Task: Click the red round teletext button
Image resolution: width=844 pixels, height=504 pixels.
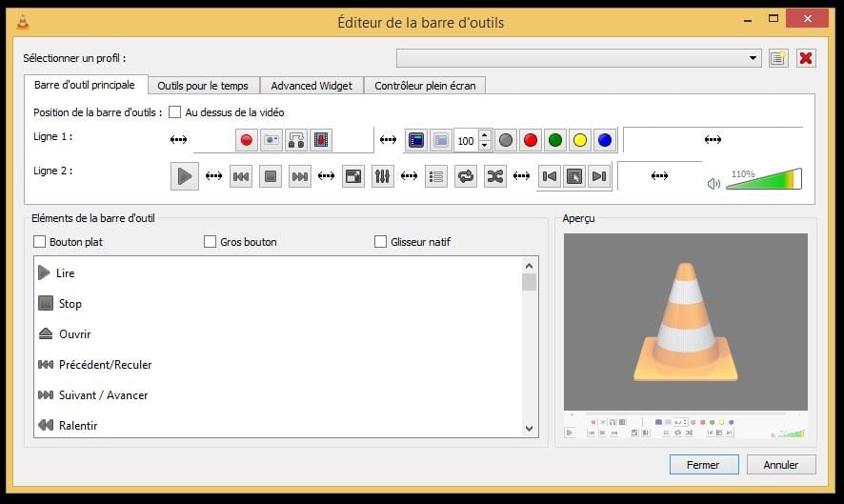Action: click(531, 141)
